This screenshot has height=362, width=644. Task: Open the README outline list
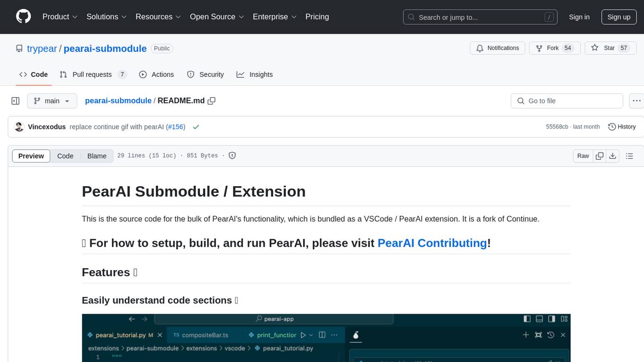pos(629,156)
